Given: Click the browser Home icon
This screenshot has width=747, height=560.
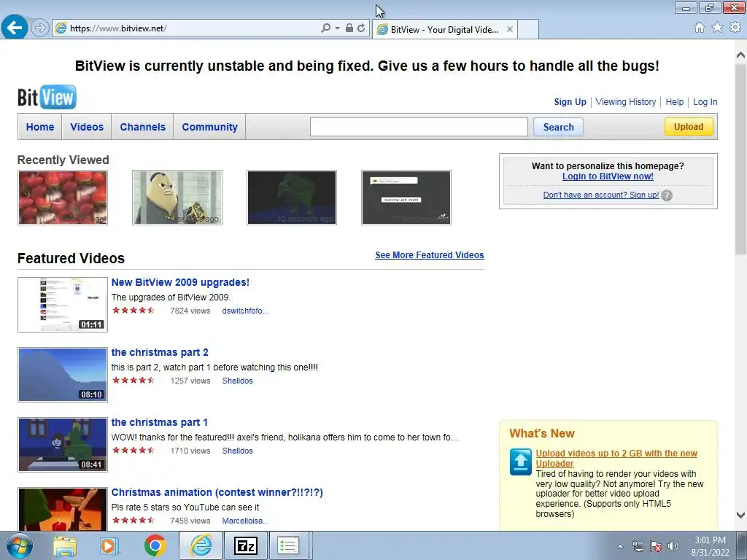Looking at the screenshot, I should [x=700, y=28].
